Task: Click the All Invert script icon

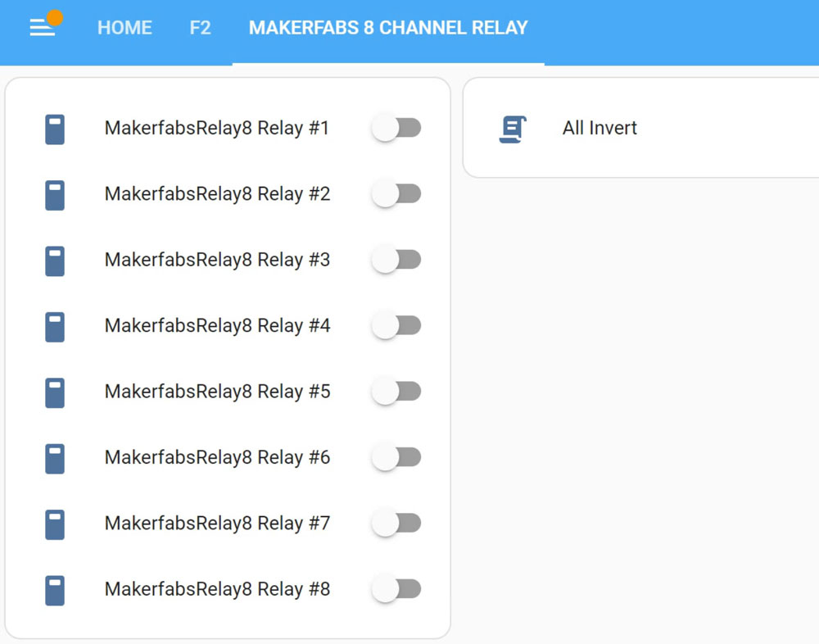Action: tap(513, 129)
